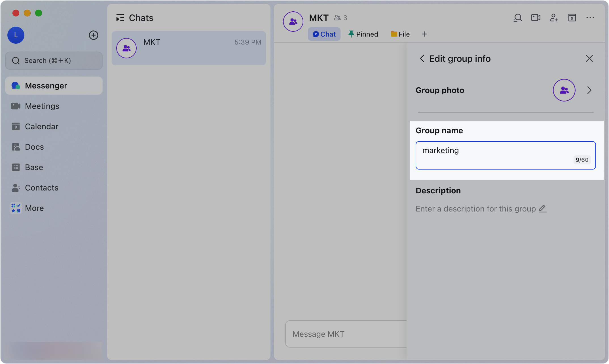Click the Group name text field
Image resolution: width=609 pixels, height=364 pixels.
coord(506,155)
